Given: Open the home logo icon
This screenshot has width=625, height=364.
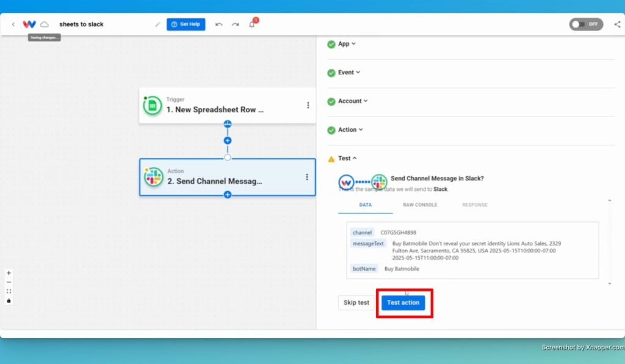Looking at the screenshot, I should pyautogui.click(x=29, y=24).
